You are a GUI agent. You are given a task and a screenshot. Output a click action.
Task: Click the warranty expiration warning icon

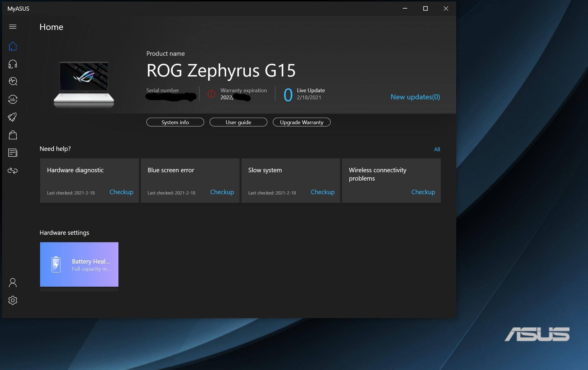[x=211, y=94]
